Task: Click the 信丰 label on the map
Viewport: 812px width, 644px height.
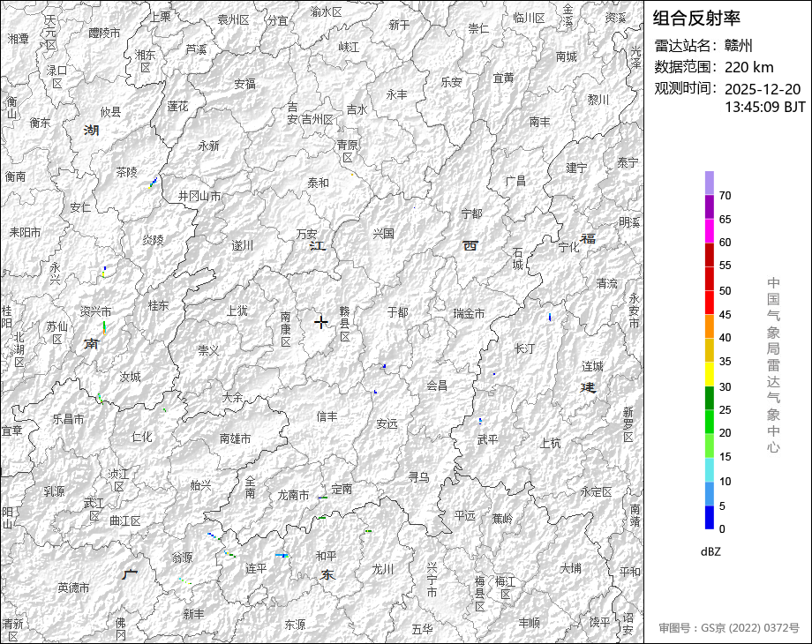Action: pyautogui.click(x=327, y=416)
